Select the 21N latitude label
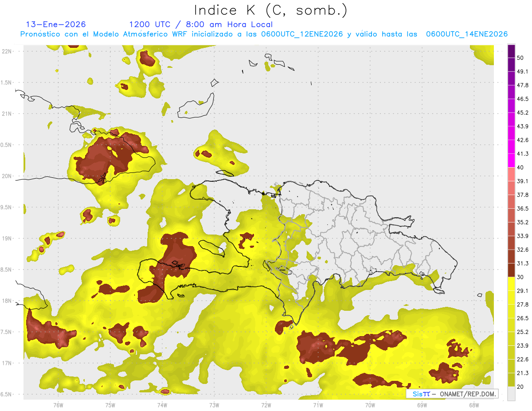532x411 pixels. coord(6,114)
